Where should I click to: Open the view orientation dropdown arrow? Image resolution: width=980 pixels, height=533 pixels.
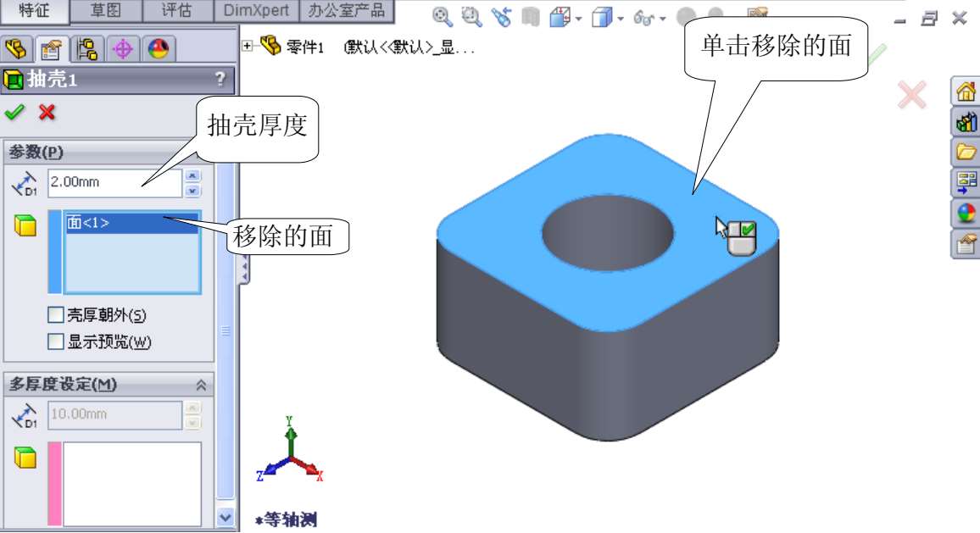tap(579, 19)
